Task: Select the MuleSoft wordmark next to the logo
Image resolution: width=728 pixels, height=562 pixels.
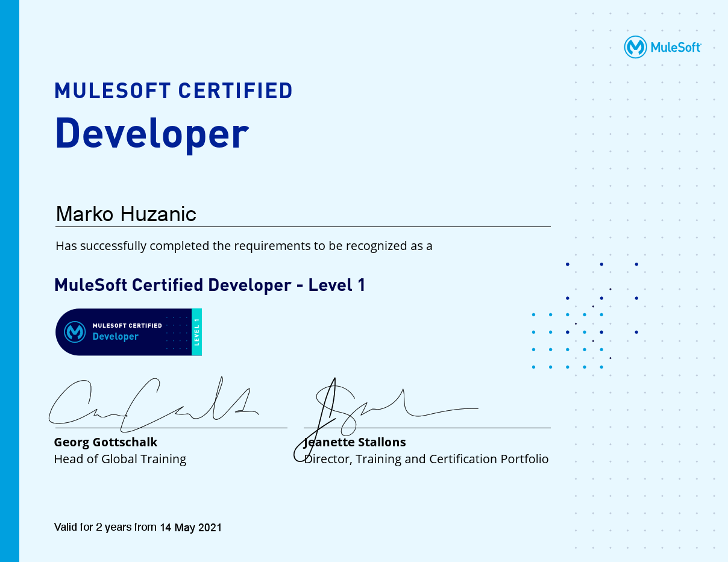Action: (x=675, y=47)
